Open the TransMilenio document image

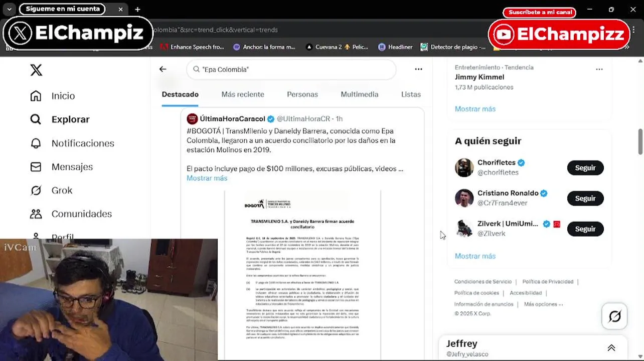coord(302,276)
